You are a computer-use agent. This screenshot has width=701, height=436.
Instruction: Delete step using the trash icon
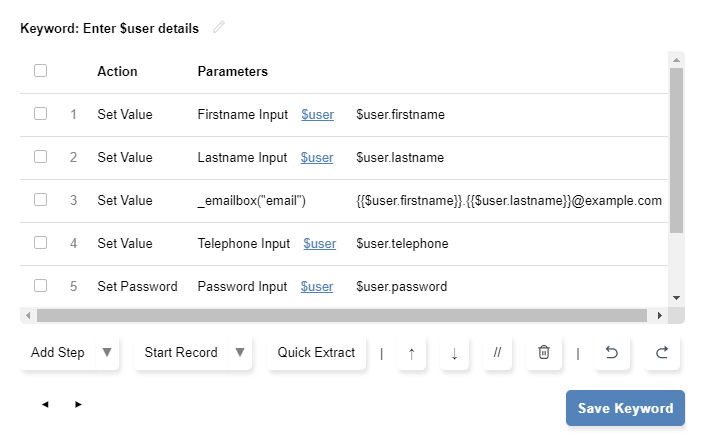(x=544, y=352)
